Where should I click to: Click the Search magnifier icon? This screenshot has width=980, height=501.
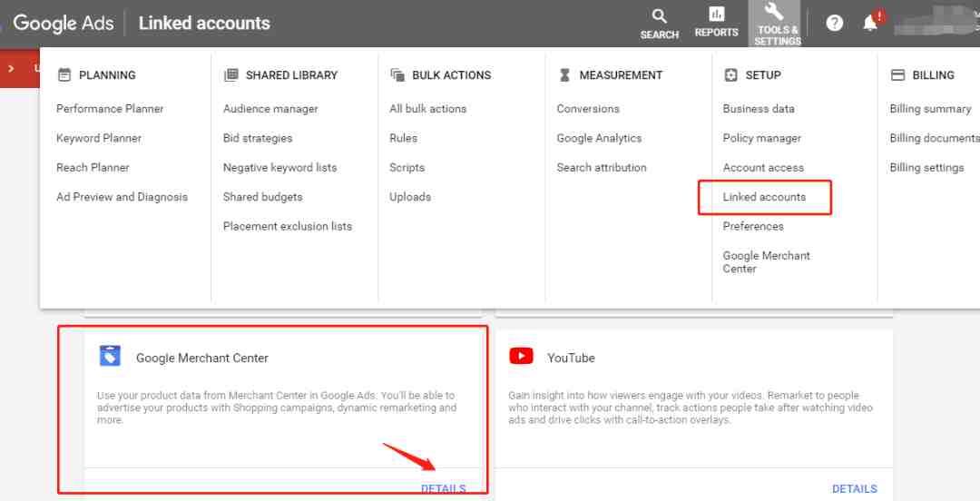coord(659,15)
